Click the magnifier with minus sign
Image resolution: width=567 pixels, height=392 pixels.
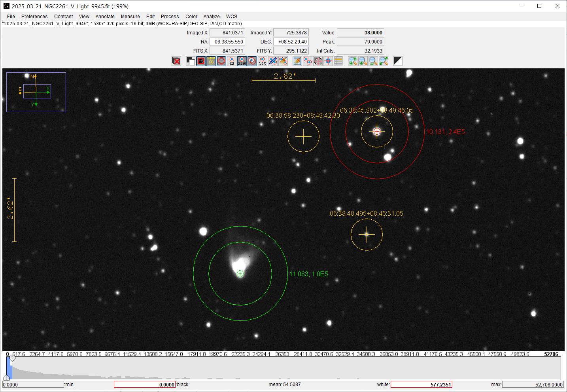[x=373, y=61]
